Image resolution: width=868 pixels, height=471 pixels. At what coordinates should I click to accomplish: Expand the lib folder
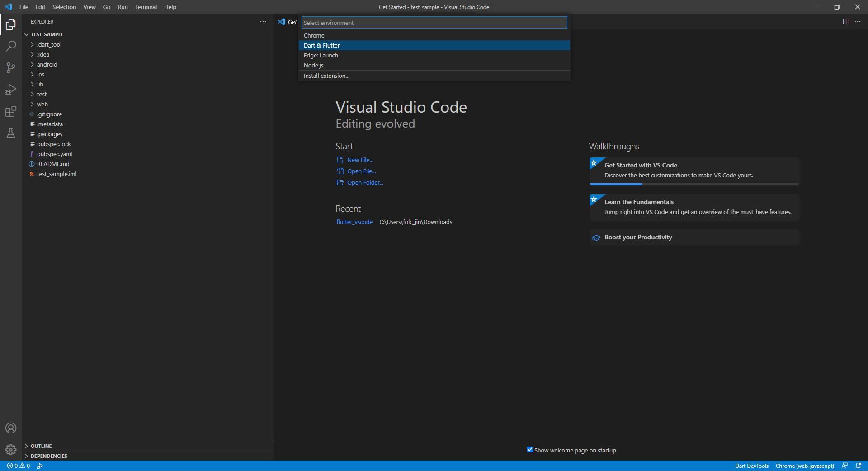[32, 84]
